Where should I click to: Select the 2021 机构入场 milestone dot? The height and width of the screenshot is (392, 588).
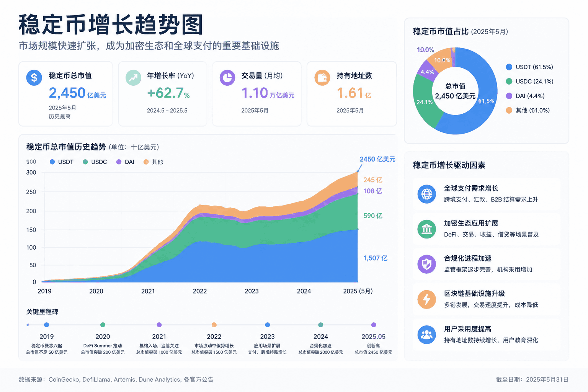pyautogui.click(x=159, y=325)
